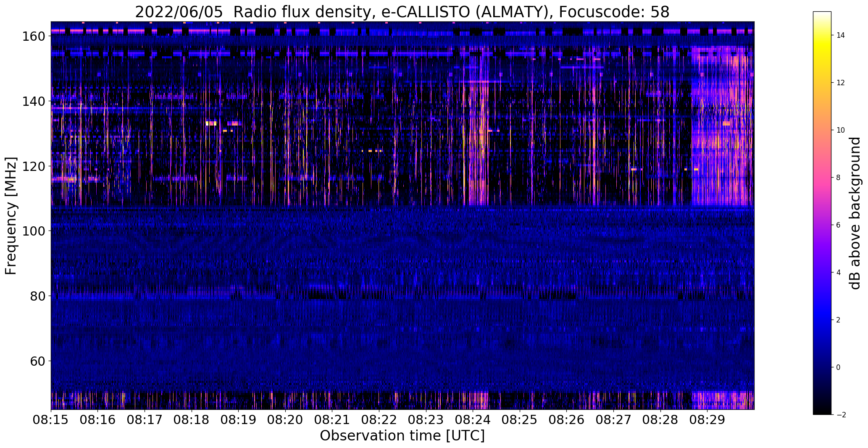Select the 'Observation time [UTC]' x-axis label

pyautogui.click(x=402, y=436)
